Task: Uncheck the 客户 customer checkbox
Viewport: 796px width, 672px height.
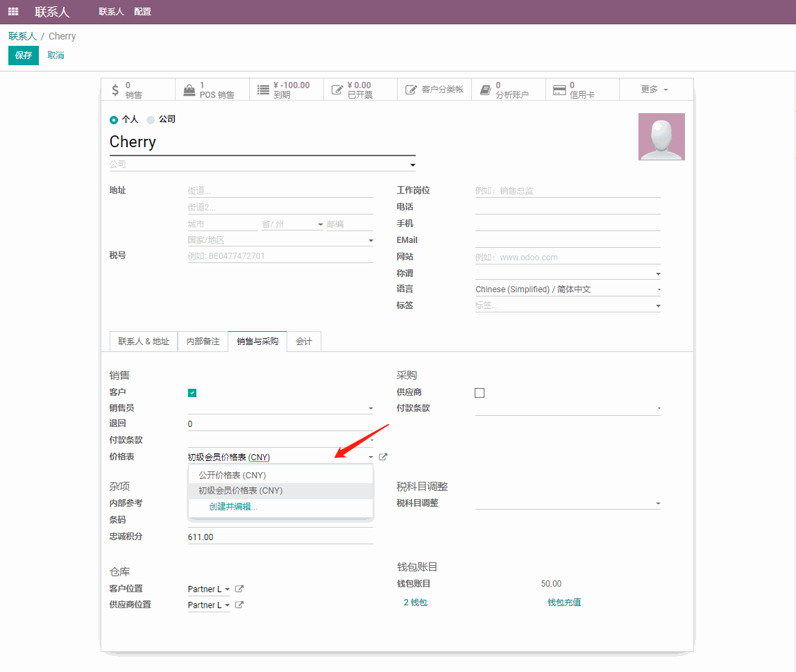Action: point(192,393)
